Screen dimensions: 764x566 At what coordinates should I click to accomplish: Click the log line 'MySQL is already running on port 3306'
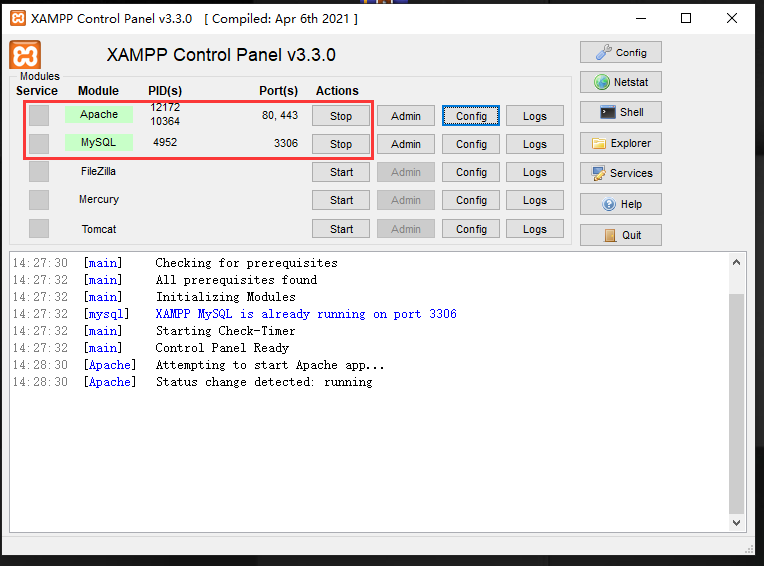(x=306, y=314)
